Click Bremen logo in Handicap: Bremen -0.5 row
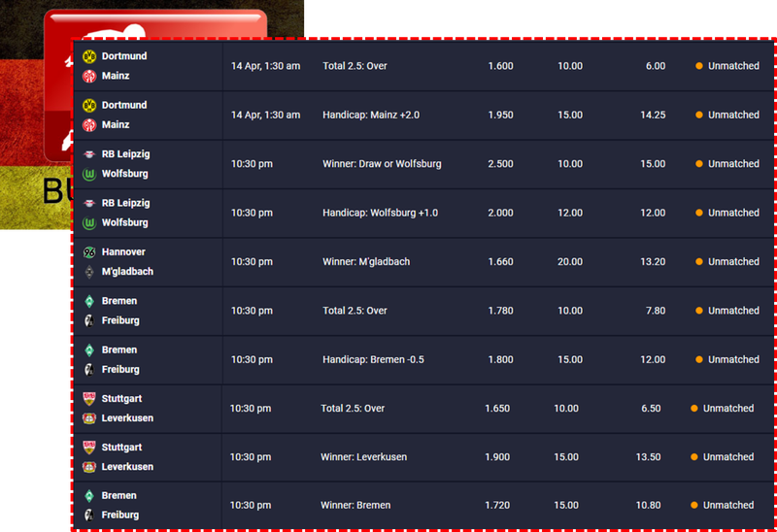The image size is (777, 532). pyautogui.click(x=89, y=350)
